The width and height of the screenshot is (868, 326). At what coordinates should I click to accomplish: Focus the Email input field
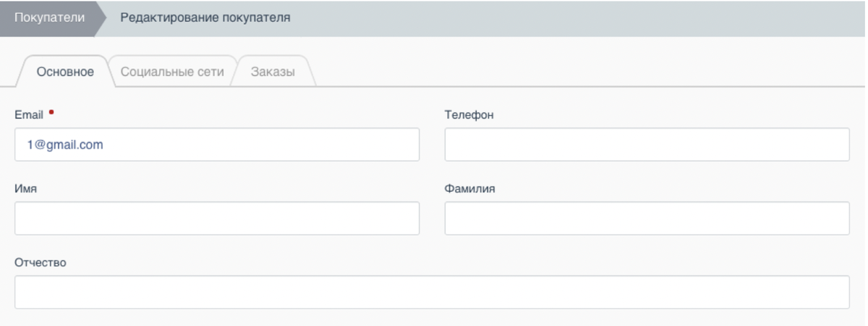coord(217,145)
